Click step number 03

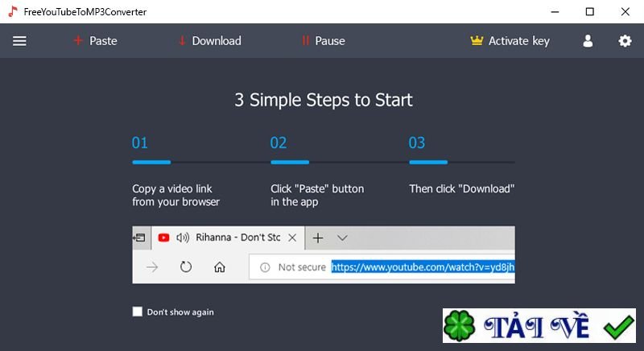(416, 142)
